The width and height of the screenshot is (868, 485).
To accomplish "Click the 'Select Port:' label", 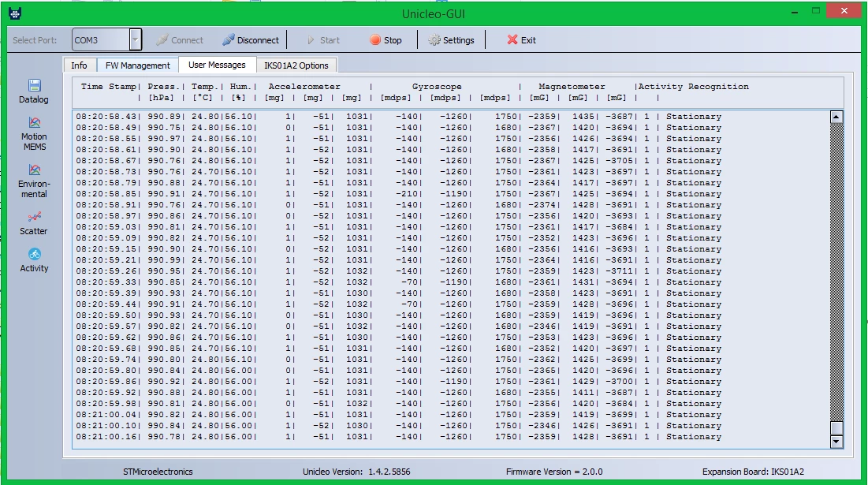I will click(x=35, y=40).
